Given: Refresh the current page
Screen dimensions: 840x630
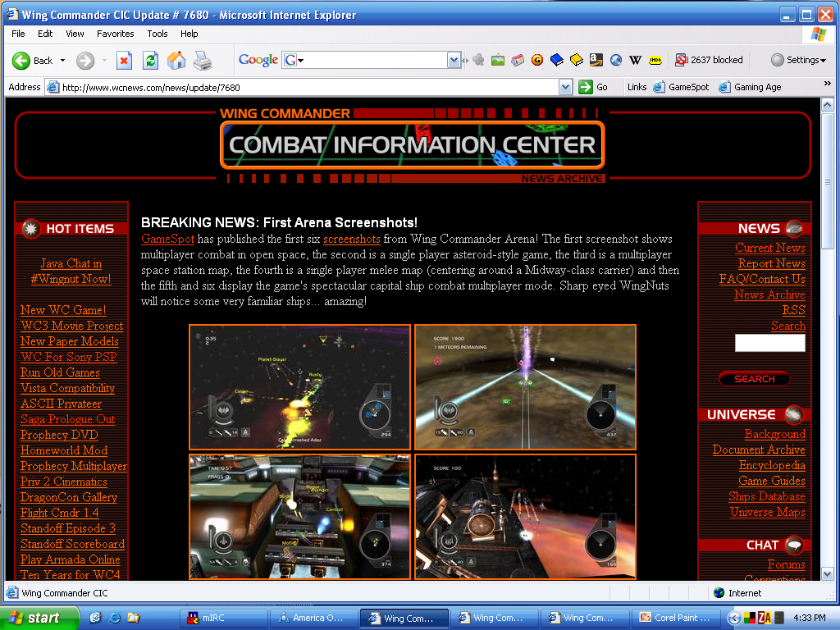Looking at the screenshot, I should [x=150, y=60].
